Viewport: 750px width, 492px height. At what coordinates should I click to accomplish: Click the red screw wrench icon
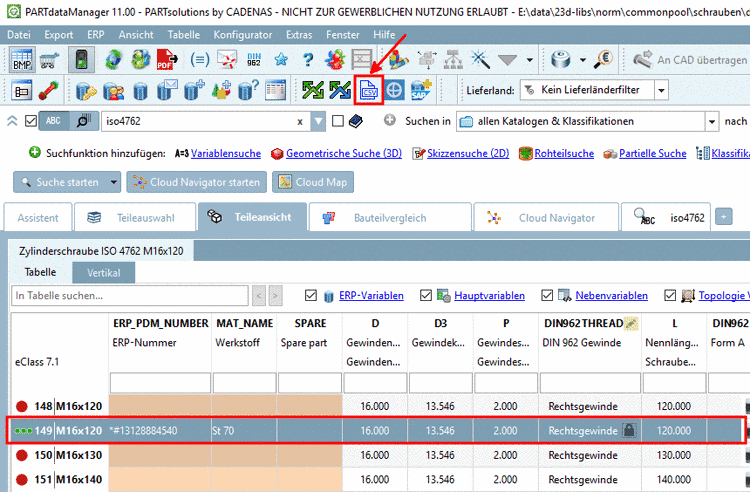pos(49,90)
